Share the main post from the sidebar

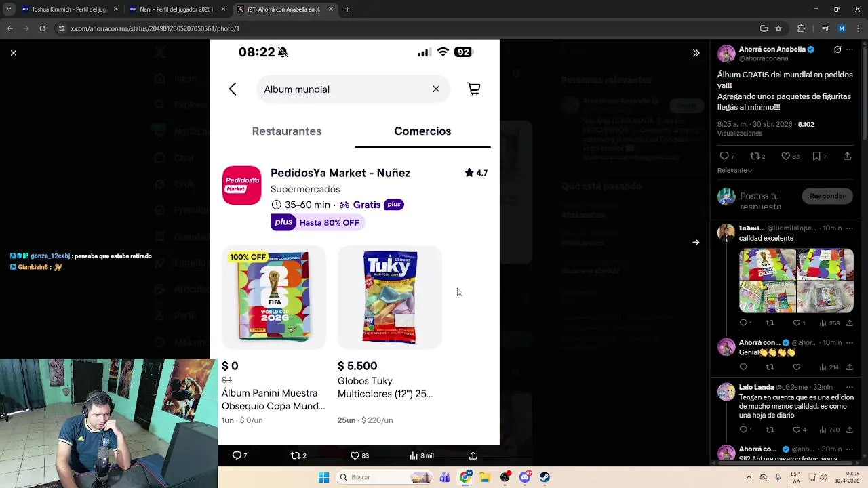click(847, 156)
